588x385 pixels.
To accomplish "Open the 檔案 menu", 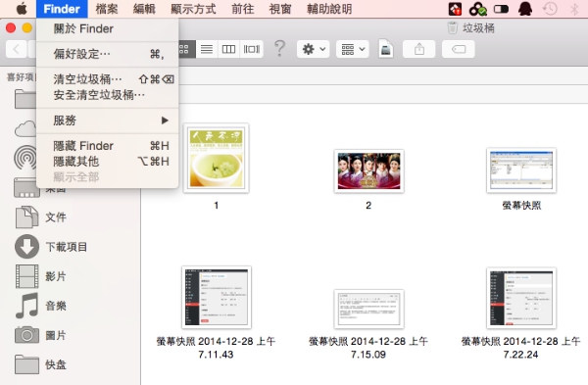I will tap(107, 9).
